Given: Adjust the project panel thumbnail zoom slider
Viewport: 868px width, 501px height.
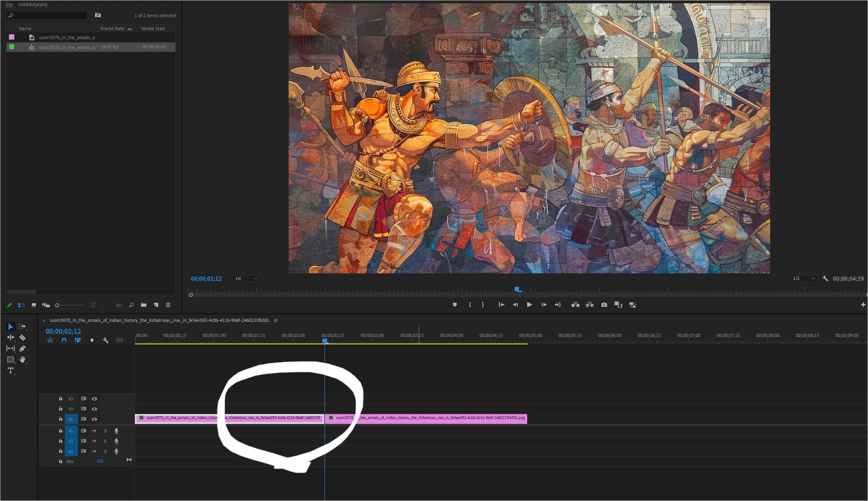Looking at the screenshot, I should pos(57,305).
